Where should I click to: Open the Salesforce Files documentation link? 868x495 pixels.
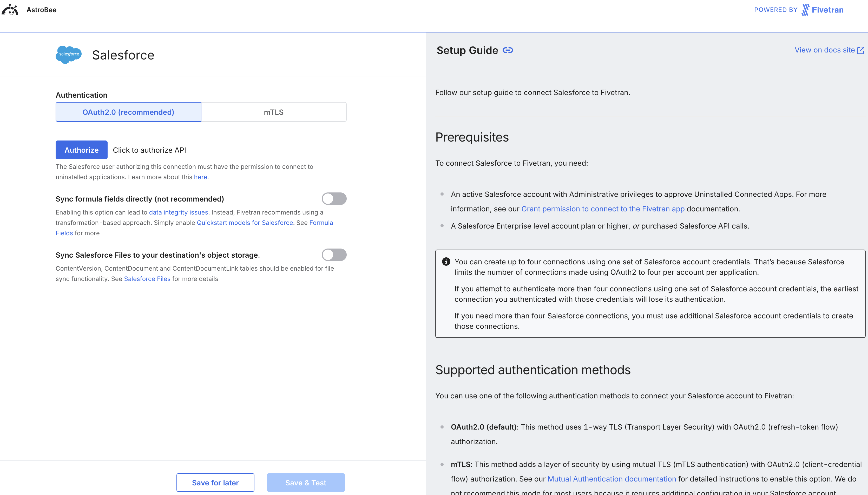pos(147,278)
